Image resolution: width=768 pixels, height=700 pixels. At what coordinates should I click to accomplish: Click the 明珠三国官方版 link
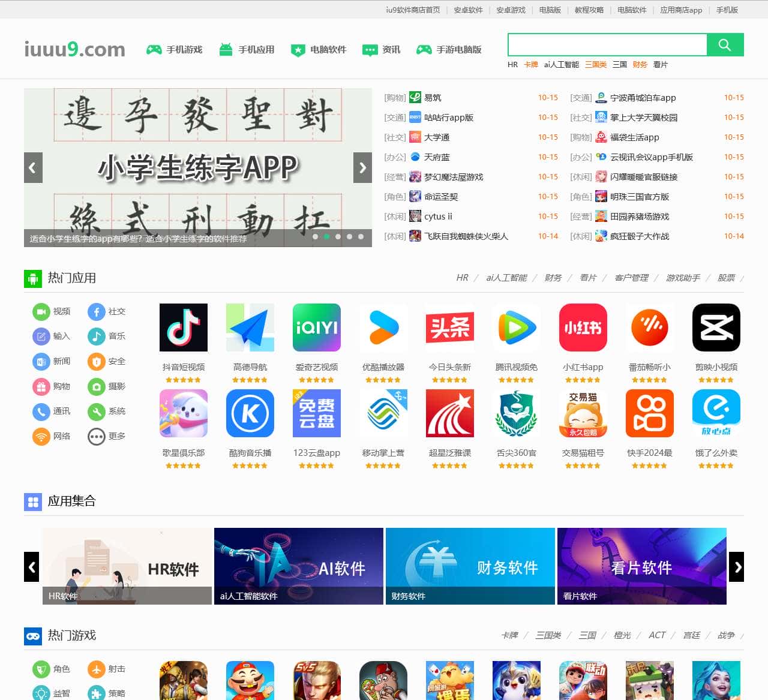click(x=640, y=197)
